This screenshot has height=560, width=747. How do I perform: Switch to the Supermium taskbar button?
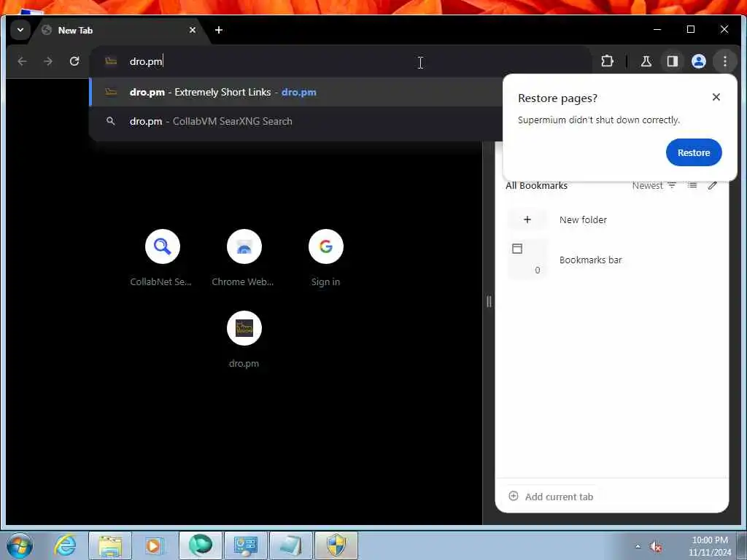pyautogui.click(x=201, y=545)
